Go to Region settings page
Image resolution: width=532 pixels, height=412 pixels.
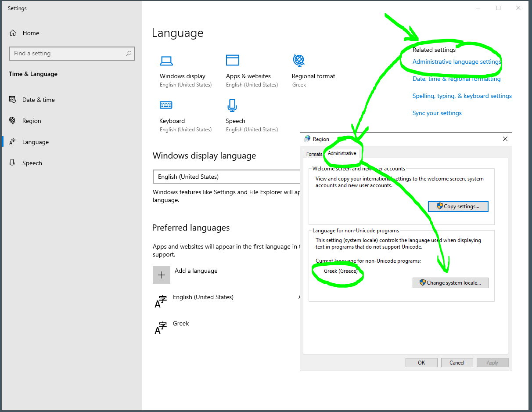[32, 121]
